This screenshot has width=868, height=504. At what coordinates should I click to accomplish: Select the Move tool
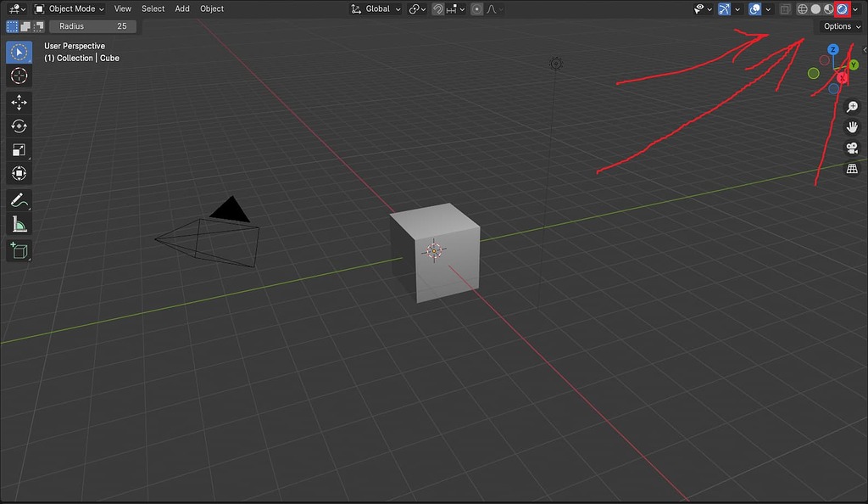coord(19,102)
